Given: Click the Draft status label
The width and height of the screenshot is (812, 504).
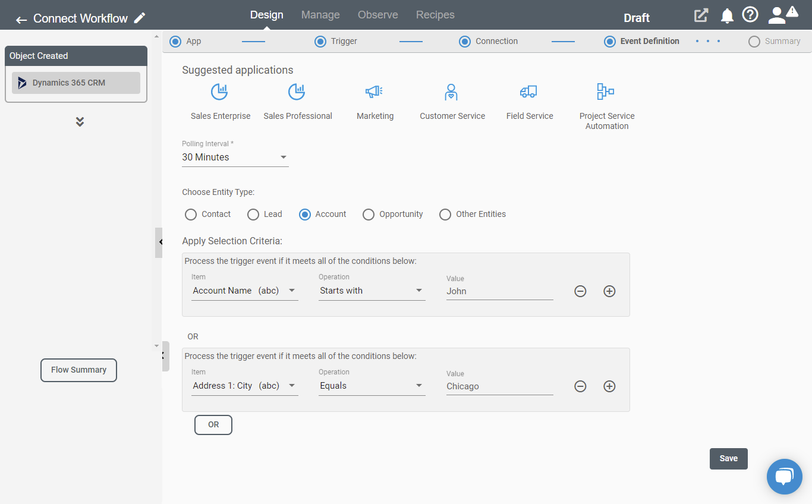Looking at the screenshot, I should tap(637, 18).
